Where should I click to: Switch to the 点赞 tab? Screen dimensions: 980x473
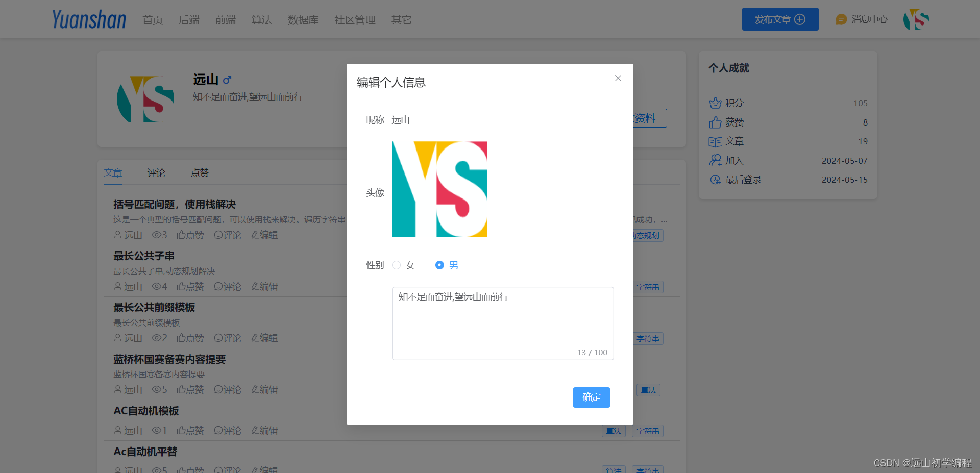click(200, 173)
